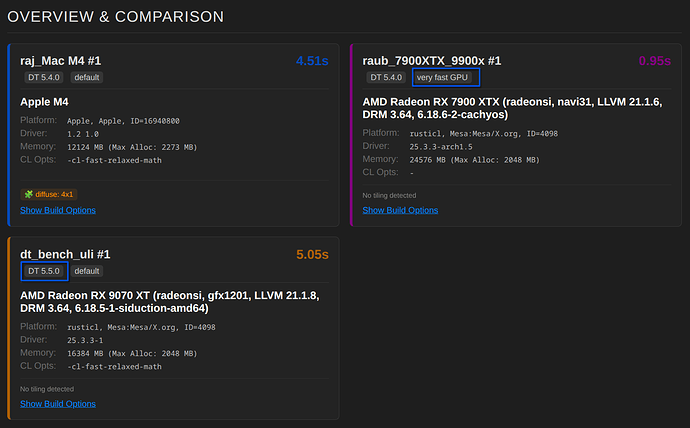The width and height of the screenshot is (690, 428).
Task: Show Build Options for dt_bench_uli
Action: pyautogui.click(x=58, y=403)
